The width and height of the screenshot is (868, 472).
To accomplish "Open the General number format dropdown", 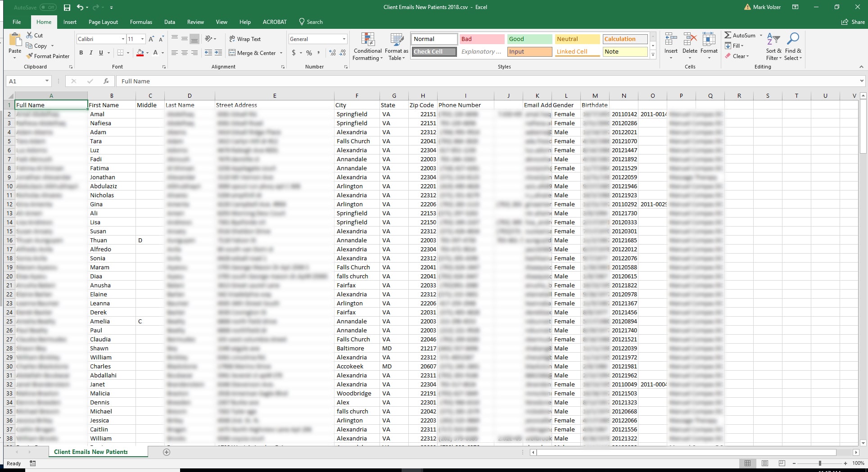I will point(344,39).
